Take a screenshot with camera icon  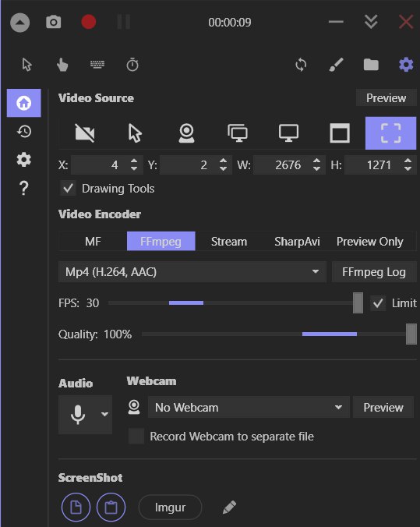click(x=54, y=22)
